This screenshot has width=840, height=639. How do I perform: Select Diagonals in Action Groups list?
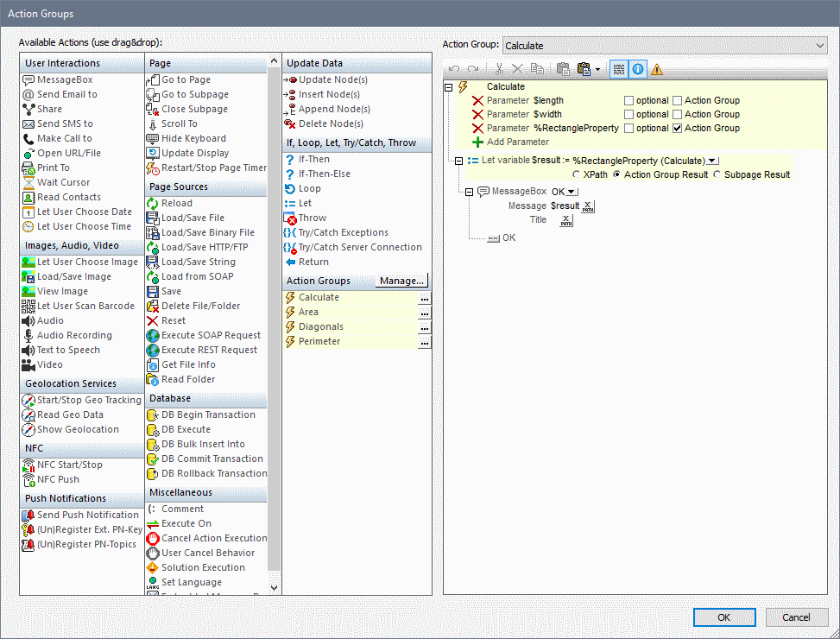tap(321, 326)
